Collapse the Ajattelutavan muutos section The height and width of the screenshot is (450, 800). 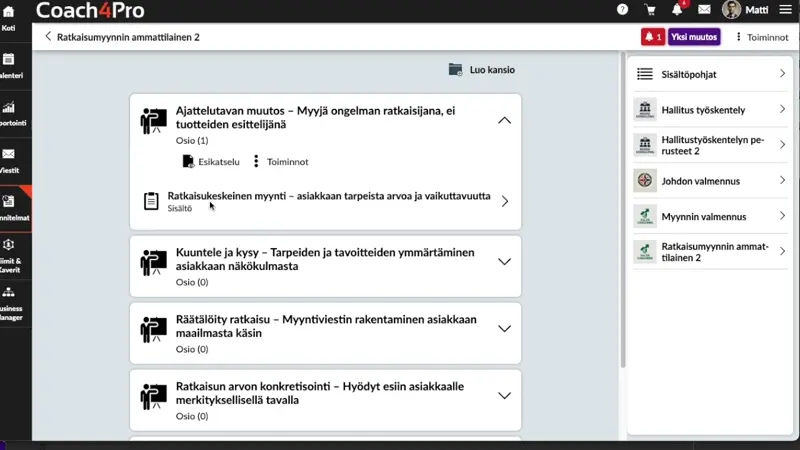point(504,120)
